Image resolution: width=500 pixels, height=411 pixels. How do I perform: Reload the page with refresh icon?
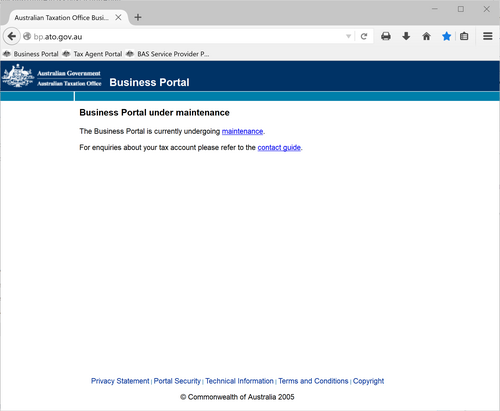point(364,36)
